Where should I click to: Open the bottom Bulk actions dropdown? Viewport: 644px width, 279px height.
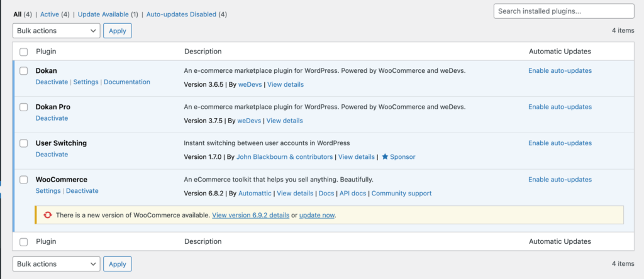click(x=56, y=264)
